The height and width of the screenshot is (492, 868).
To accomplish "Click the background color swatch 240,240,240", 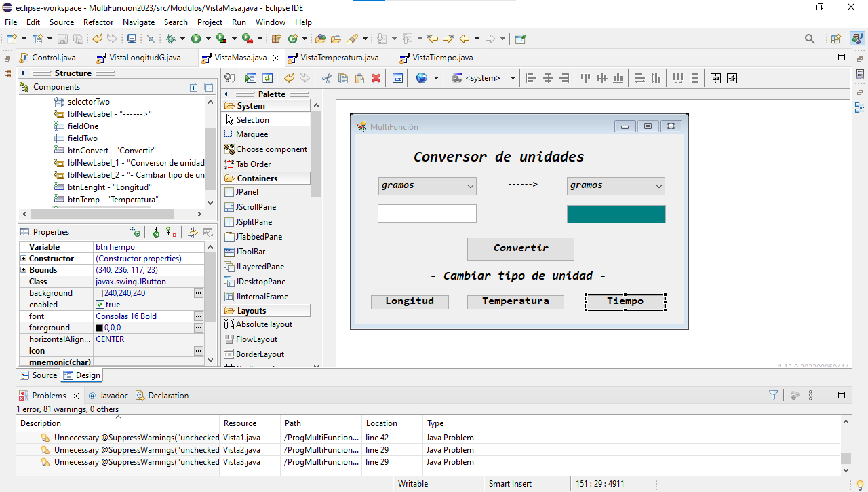I will 100,293.
